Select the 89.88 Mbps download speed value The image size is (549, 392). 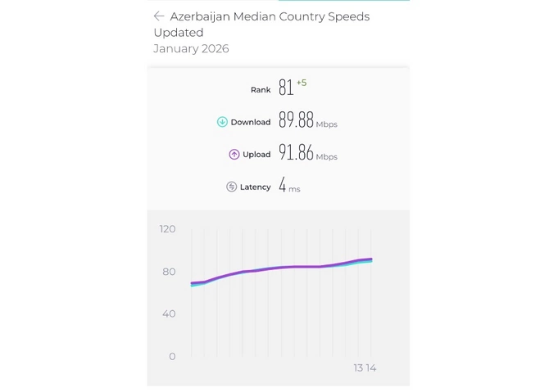click(x=297, y=121)
